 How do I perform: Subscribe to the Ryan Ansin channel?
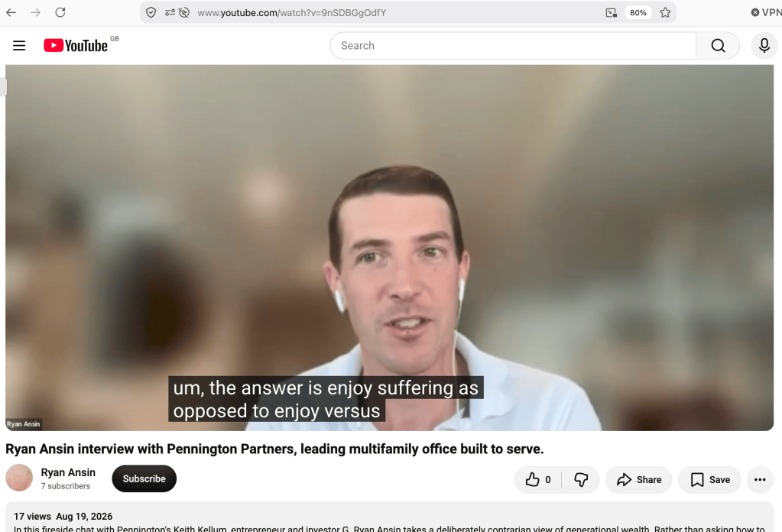(x=144, y=478)
